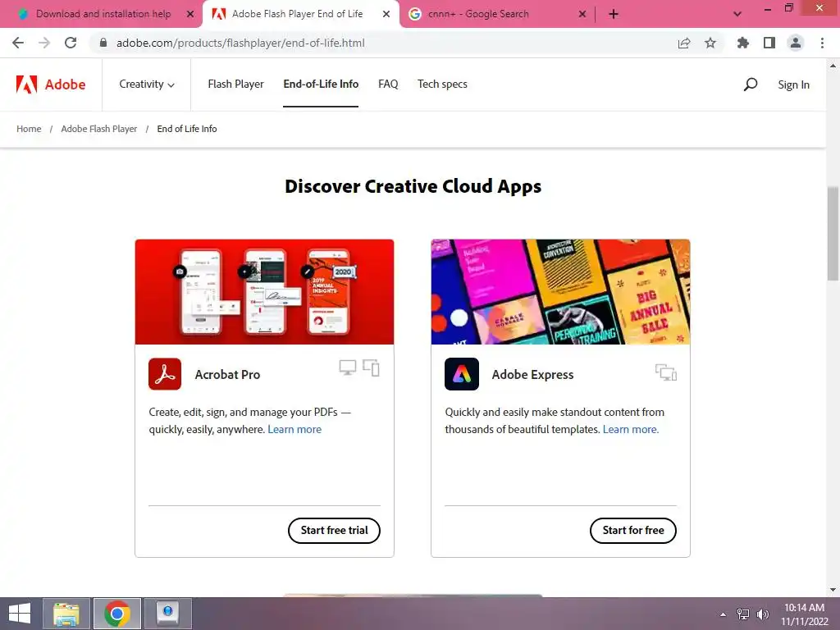Open the tab search chevron
The height and width of the screenshot is (630, 840).
tap(737, 14)
